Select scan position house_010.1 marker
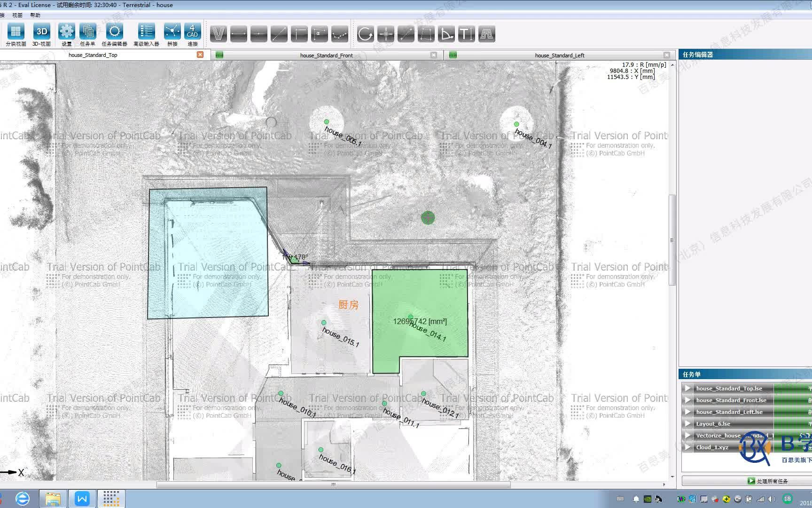Viewport: 812px width, 508px height. (x=281, y=393)
